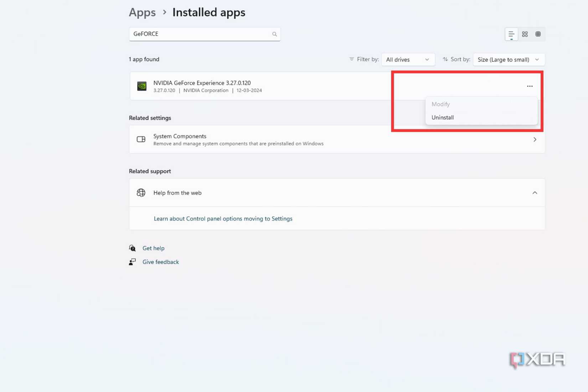This screenshot has height=392, width=588.
Task: Click the Get help link
Action: click(153, 248)
